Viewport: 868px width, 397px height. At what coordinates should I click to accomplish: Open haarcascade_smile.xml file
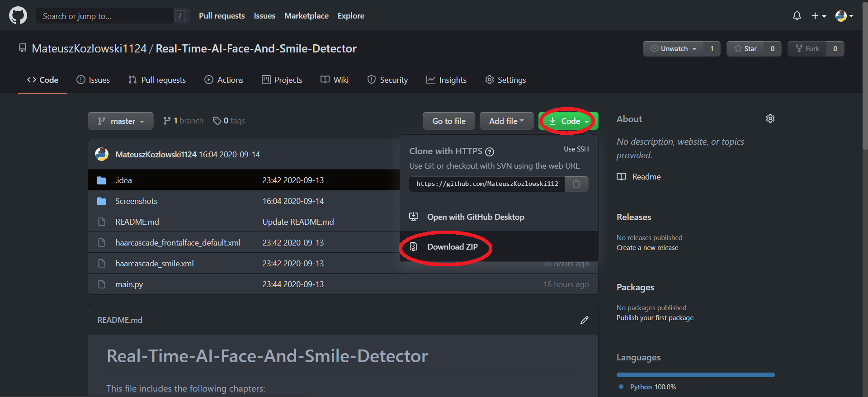(x=154, y=263)
